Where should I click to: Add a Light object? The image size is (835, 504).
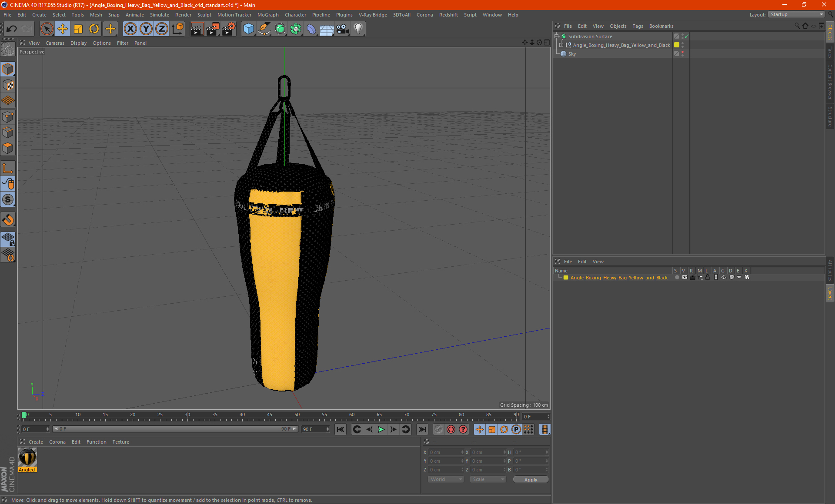point(358,29)
